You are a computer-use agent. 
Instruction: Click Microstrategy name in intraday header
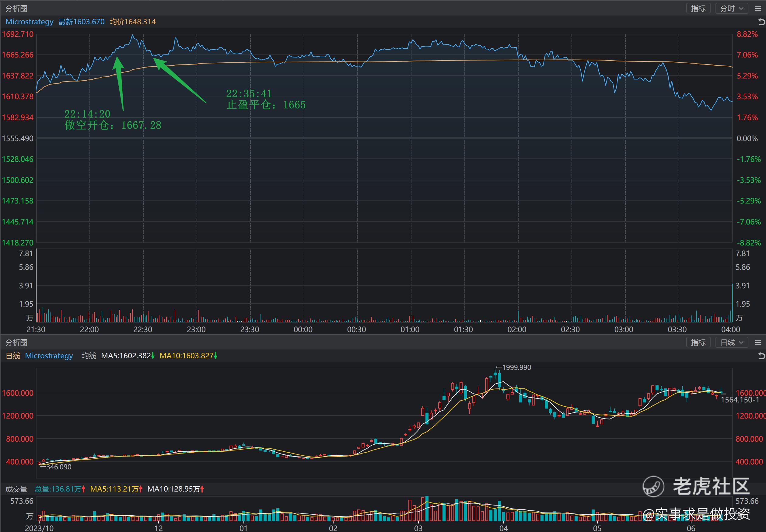point(29,22)
